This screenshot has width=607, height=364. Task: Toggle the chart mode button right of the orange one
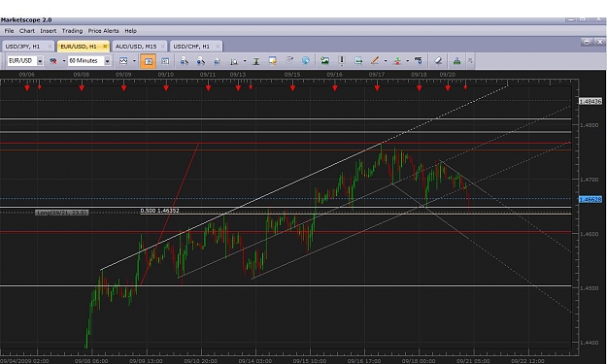tap(165, 61)
